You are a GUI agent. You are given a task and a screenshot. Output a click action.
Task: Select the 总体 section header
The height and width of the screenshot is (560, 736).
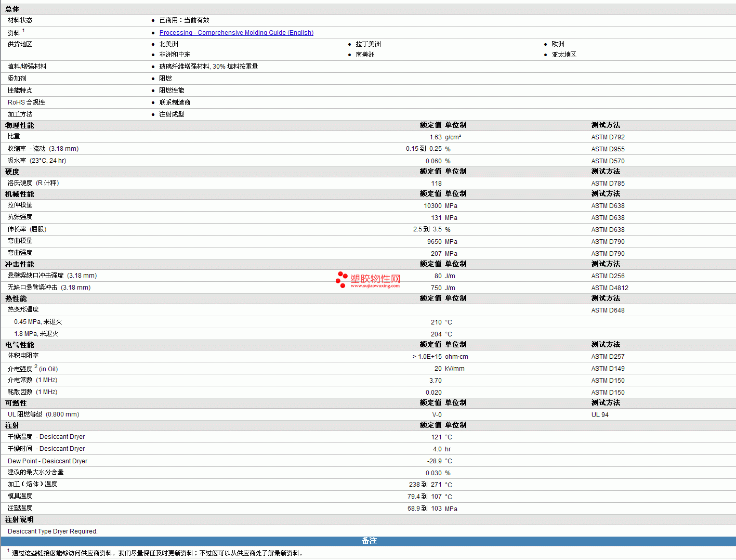click(12, 9)
